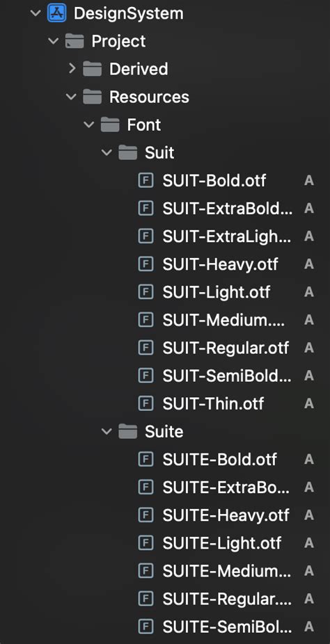Open SUITE-Heavy.otf file
The image size is (330, 644).
pyautogui.click(x=226, y=515)
